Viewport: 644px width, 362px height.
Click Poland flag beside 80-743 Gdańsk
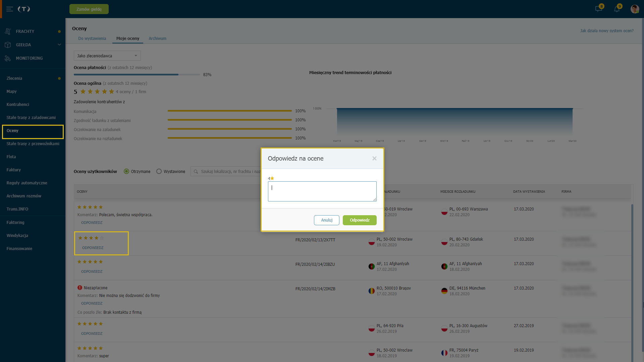coord(444,242)
